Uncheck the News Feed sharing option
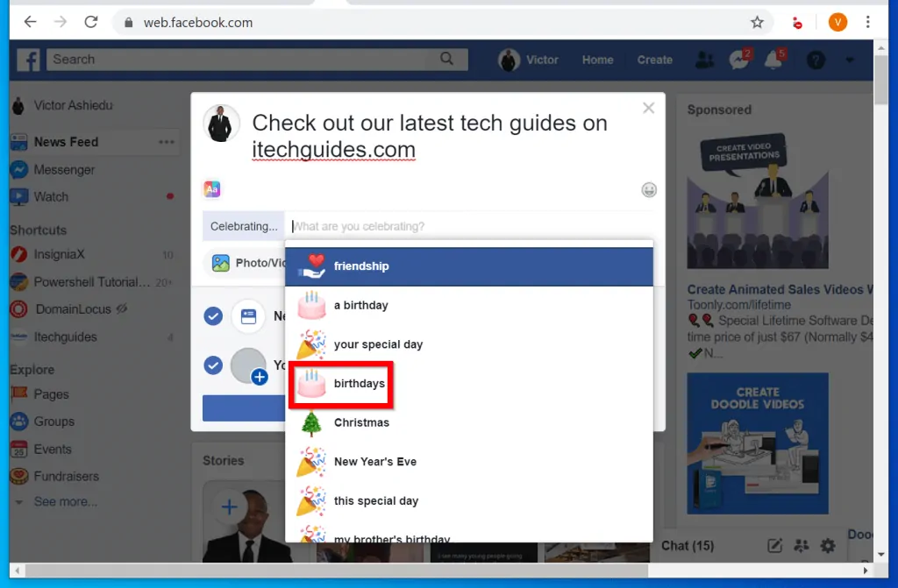The width and height of the screenshot is (898, 588). (x=213, y=316)
